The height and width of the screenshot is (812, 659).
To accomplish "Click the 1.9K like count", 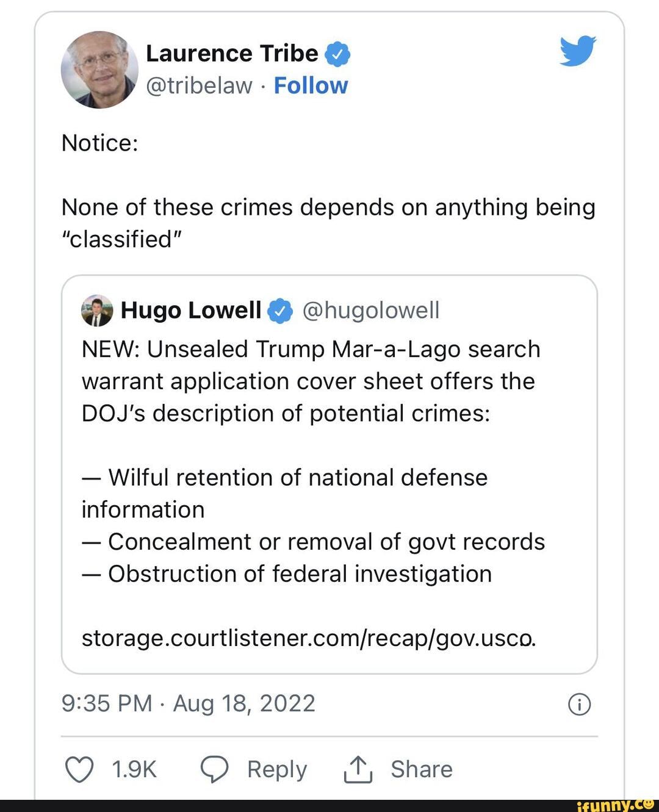I will [134, 769].
